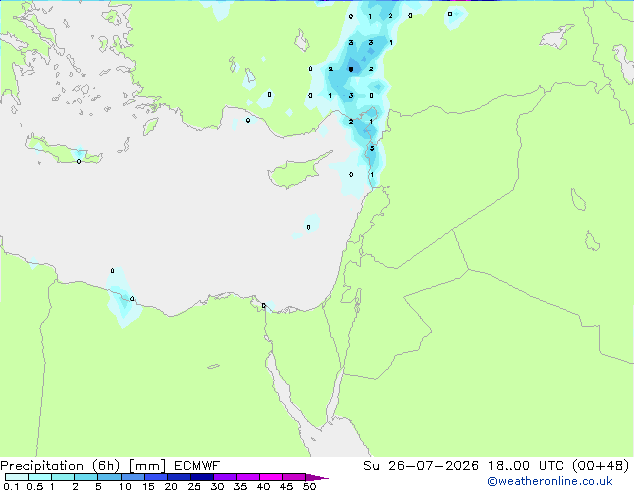Click the 15–20 mm blue legend swatch
This screenshot has width=634, height=490.
tap(156, 477)
